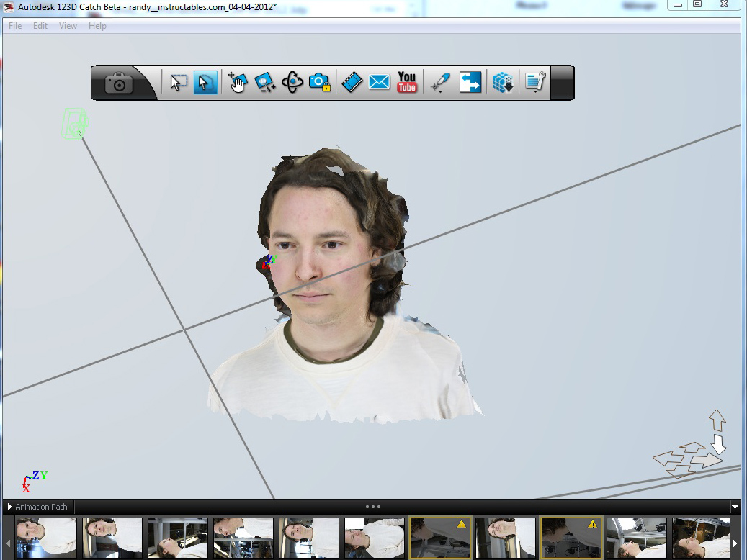Open the Edit menu

click(x=40, y=26)
